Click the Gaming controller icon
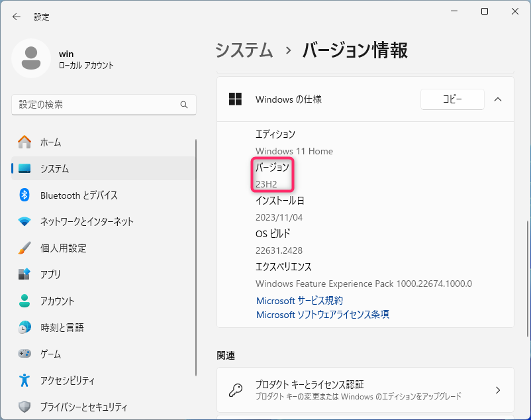 tap(24, 354)
